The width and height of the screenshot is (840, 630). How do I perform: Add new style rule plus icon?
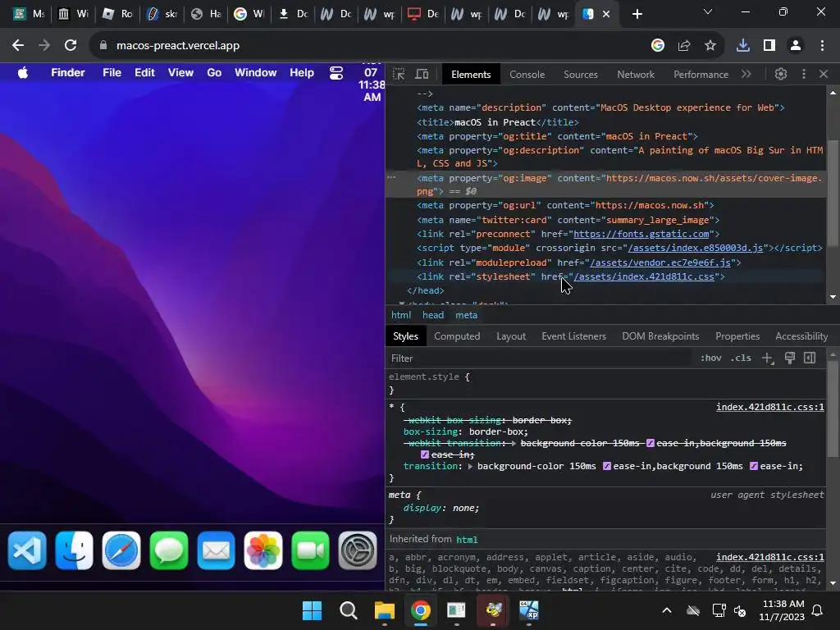[768, 358]
